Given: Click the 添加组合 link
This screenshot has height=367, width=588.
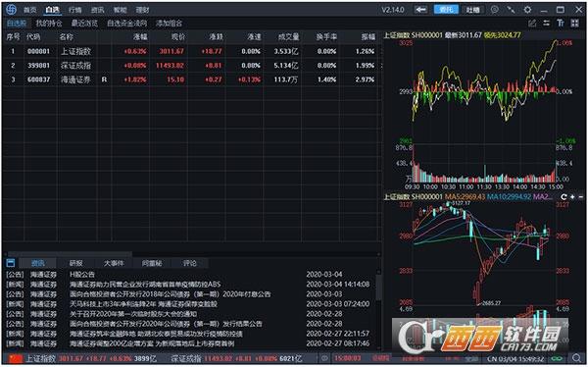Looking at the screenshot, I should 170,24.
